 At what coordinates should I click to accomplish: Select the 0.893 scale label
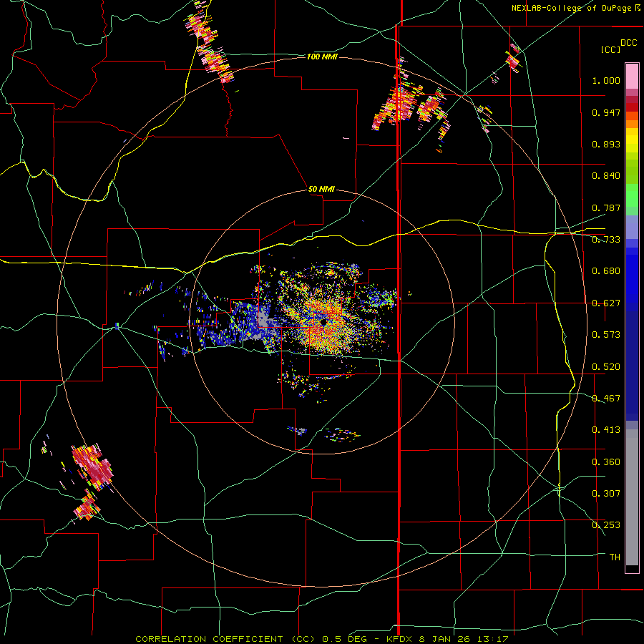coord(606,144)
